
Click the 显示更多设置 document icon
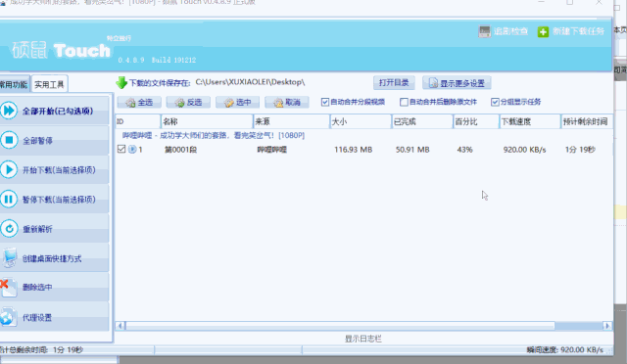coord(433,83)
